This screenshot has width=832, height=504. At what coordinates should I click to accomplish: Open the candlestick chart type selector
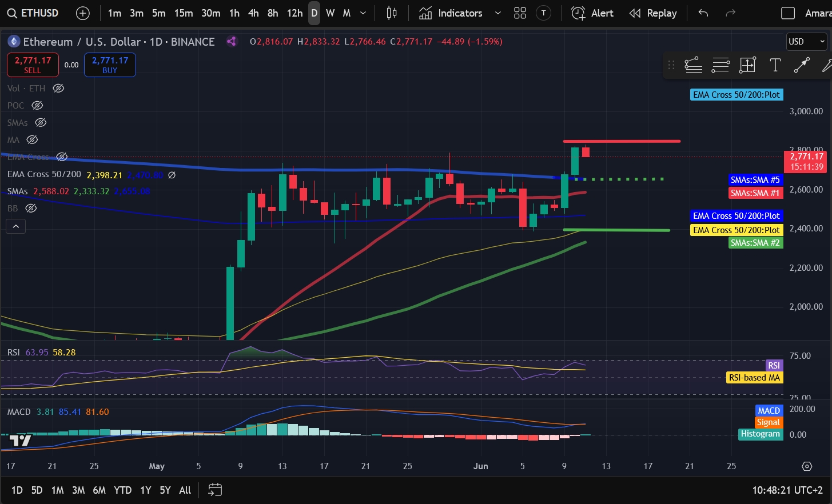[x=392, y=13]
